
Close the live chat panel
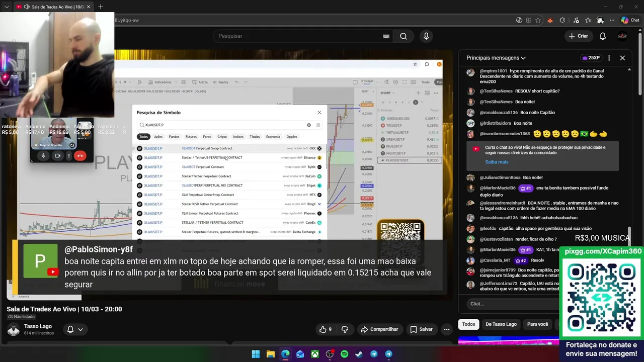622,58
